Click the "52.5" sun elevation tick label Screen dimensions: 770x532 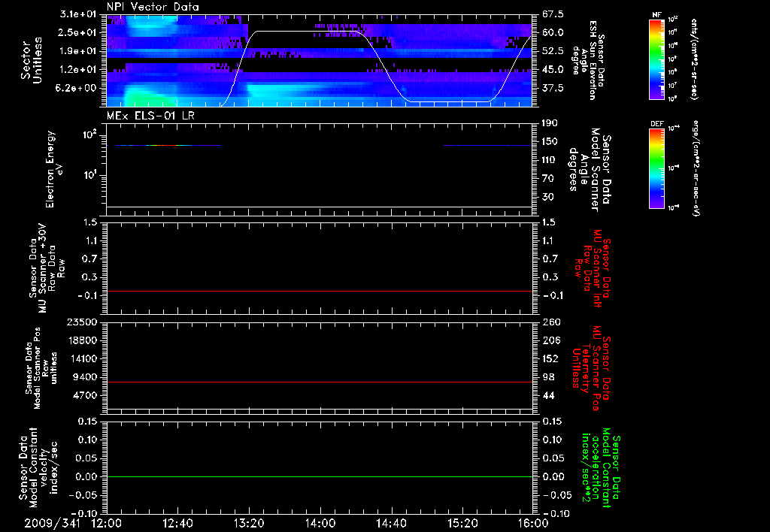click(x=553, y=51)
